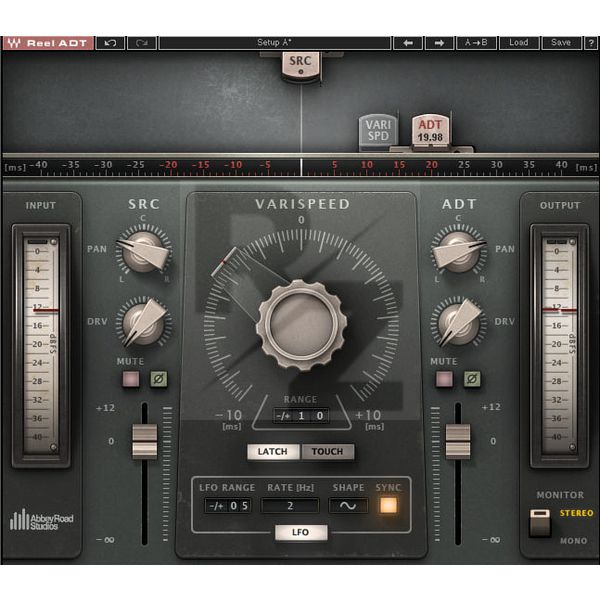Click the Abbey Road Studios logo
Screen dimensions: 600x600
tap(41, 520)
